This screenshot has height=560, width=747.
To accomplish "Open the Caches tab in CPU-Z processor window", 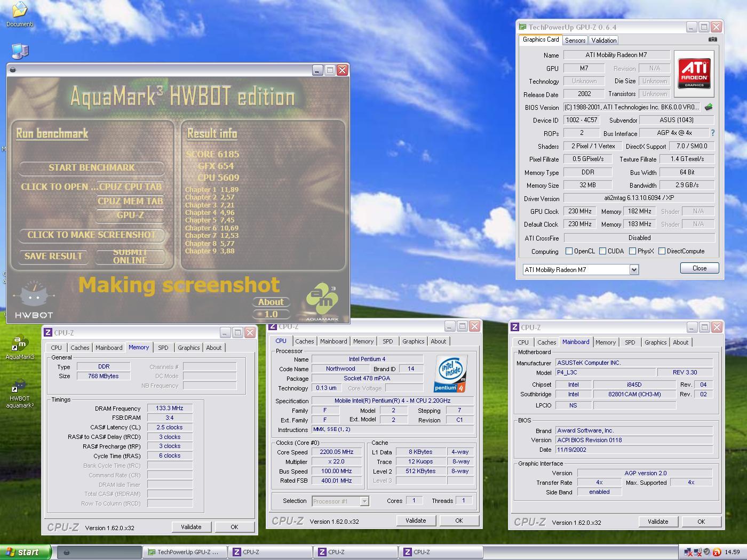I will pos(305,341).
